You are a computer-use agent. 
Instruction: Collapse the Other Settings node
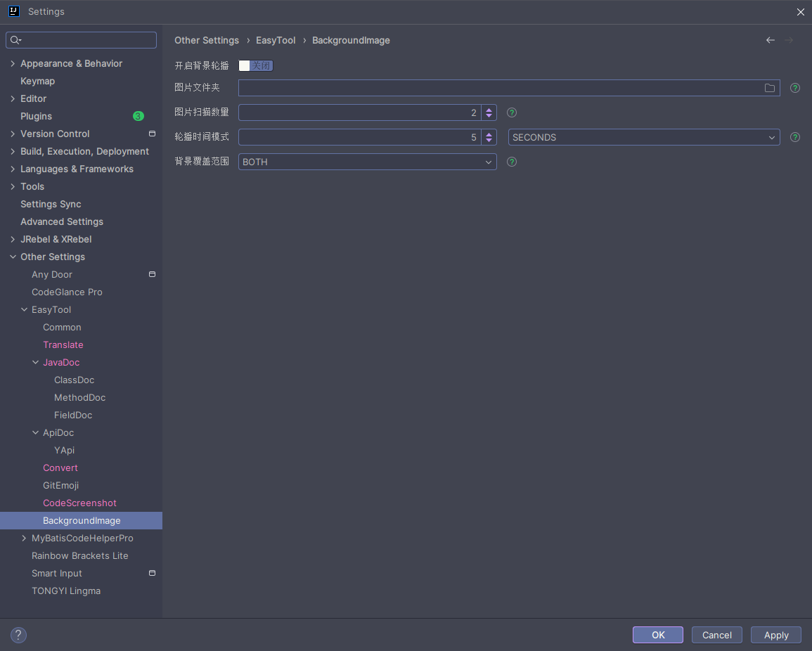coord(13,257)
